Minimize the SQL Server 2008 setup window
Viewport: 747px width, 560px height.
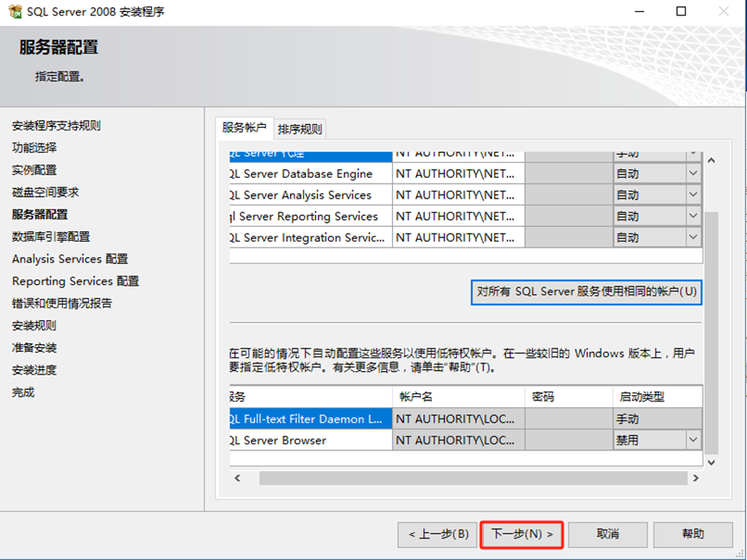639,11
